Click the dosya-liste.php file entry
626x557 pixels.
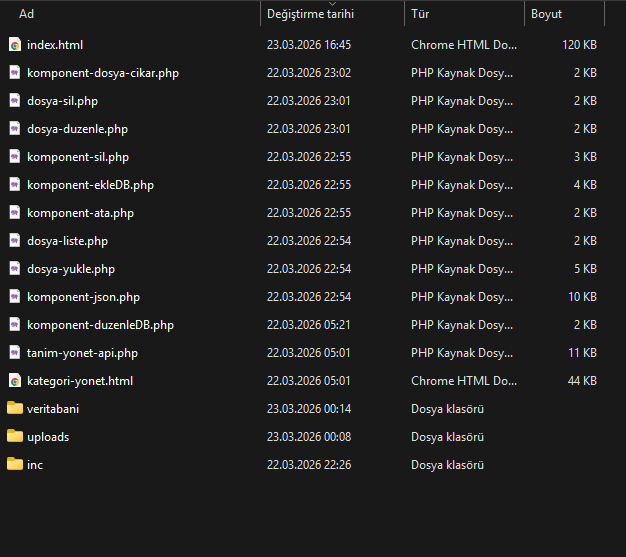67,241
